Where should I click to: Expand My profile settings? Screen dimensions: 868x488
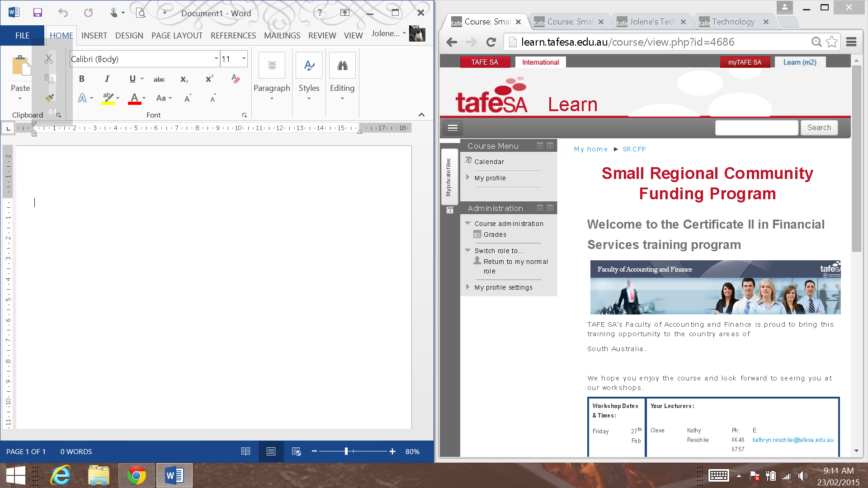pos(467,287)
